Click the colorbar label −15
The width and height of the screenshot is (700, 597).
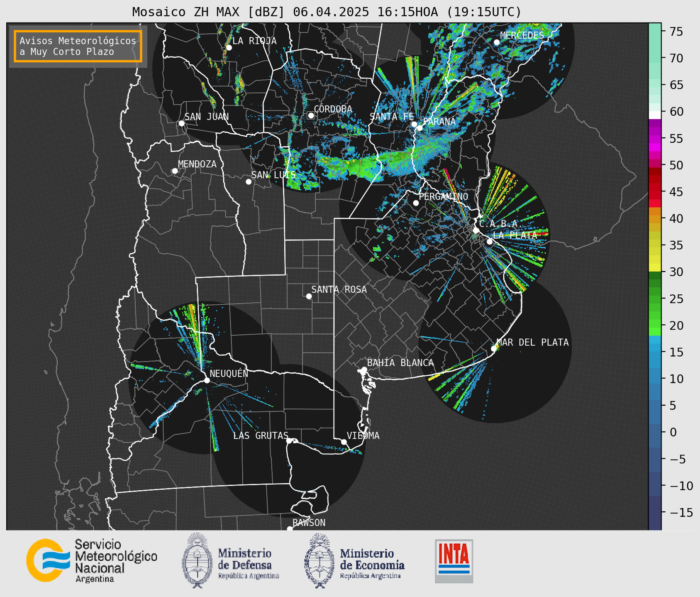pyautogui.click(x=681, y=512)
